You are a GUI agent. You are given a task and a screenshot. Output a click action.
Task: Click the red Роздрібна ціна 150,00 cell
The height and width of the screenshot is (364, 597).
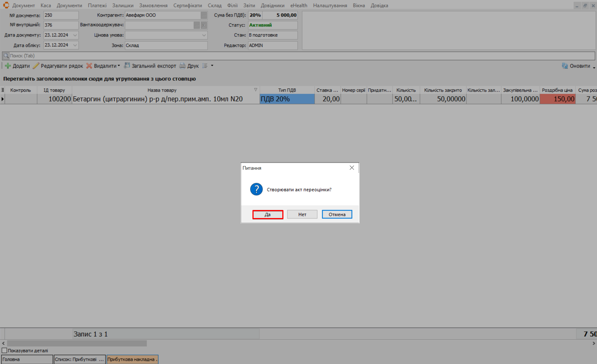(x=557, y=99)
